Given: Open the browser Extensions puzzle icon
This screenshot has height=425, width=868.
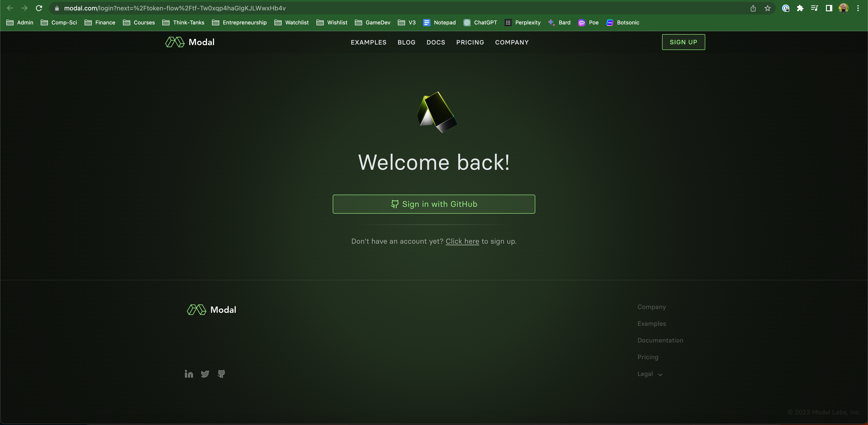Looking at the screenshot, I should pos(800,8).
